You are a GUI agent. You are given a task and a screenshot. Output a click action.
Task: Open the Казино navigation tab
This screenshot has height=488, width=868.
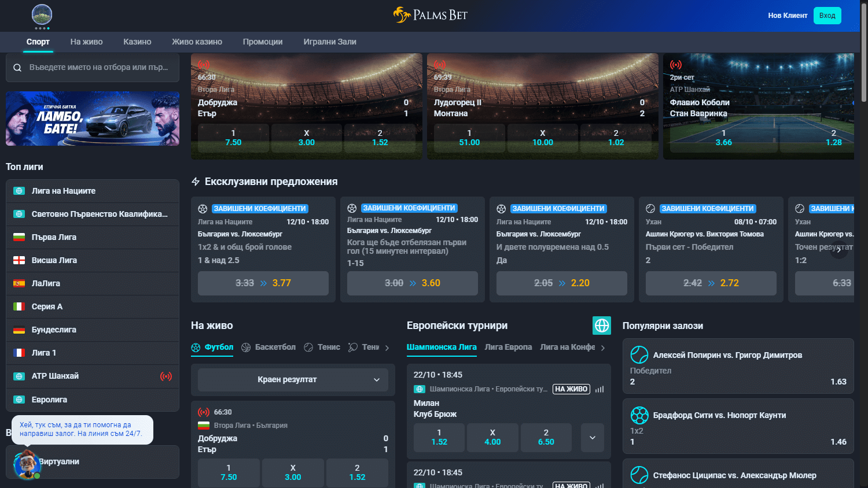pyautogui.click(x=137, y=42)
